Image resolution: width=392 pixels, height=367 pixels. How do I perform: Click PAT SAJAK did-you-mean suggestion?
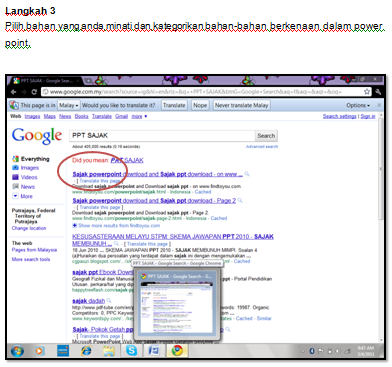point(127,160)
